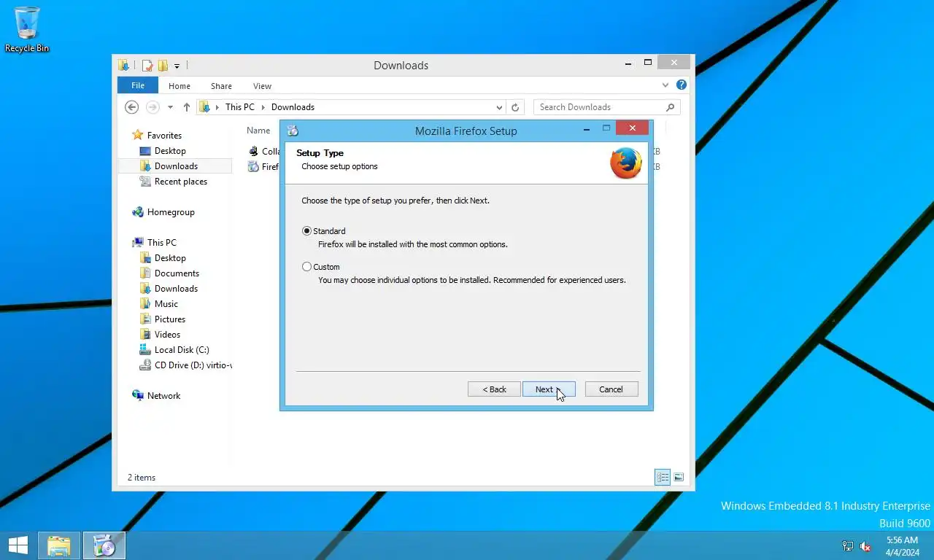Open address bar history dropdown
934x560 pixels.
coord(499,107)
